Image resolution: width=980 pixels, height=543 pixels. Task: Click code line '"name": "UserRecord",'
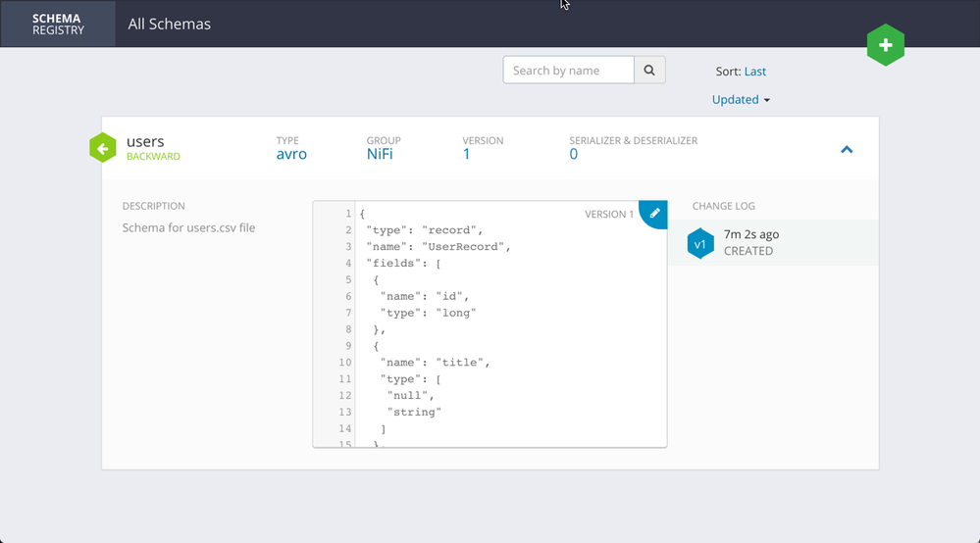click(x=438, y=247)
